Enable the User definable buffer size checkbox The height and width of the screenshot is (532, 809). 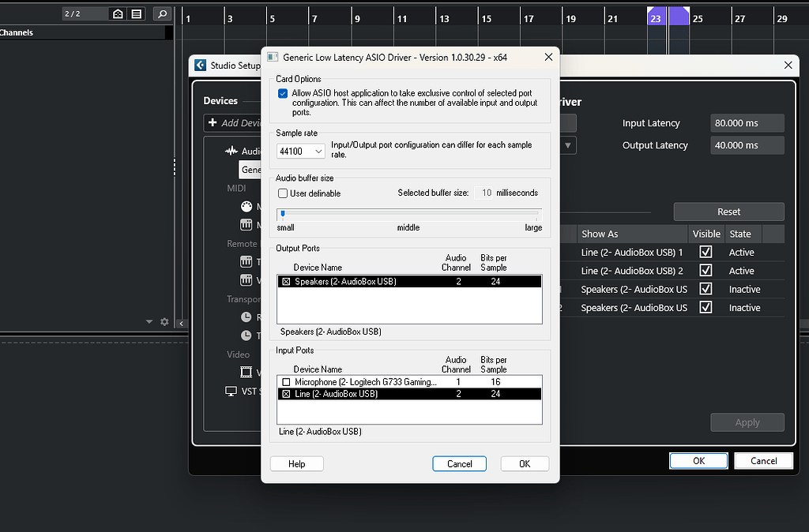pos(282,193)
